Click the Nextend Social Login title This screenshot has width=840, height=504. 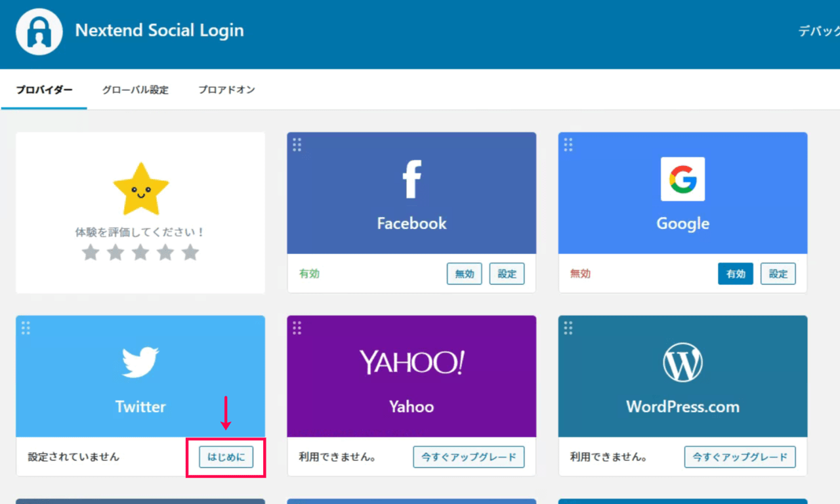coord(159,31)
